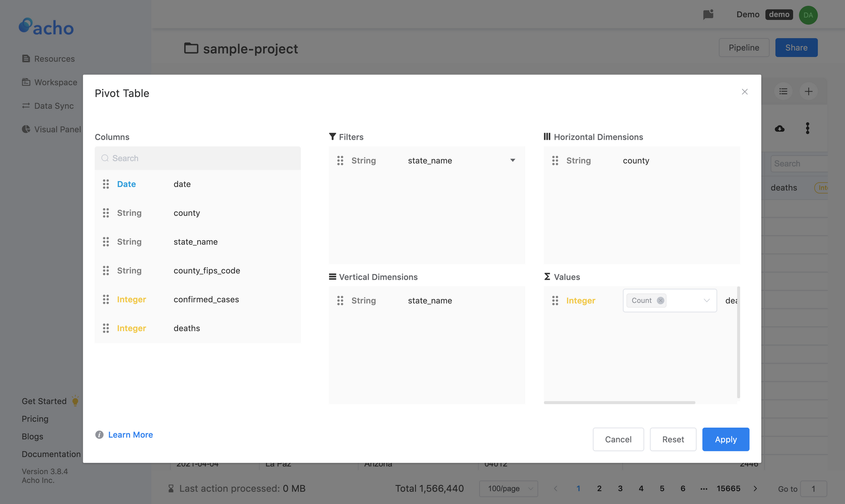
Task: Open the Visual Panel section
Action: tap(57, 129)
